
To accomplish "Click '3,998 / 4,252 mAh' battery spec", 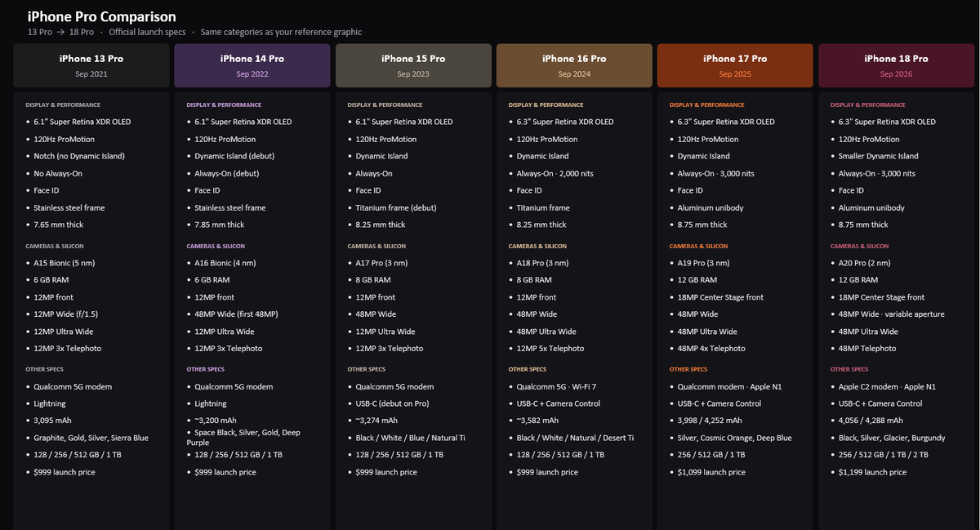I will pyautogui.click(x=710, y=421).
